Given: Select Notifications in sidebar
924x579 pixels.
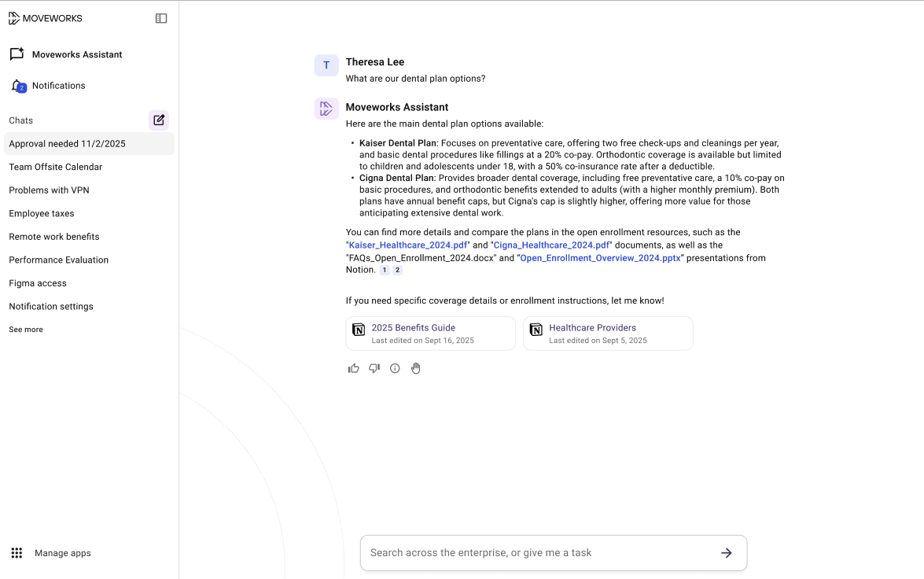Looking at the screenshot, I should pos(59,86).
